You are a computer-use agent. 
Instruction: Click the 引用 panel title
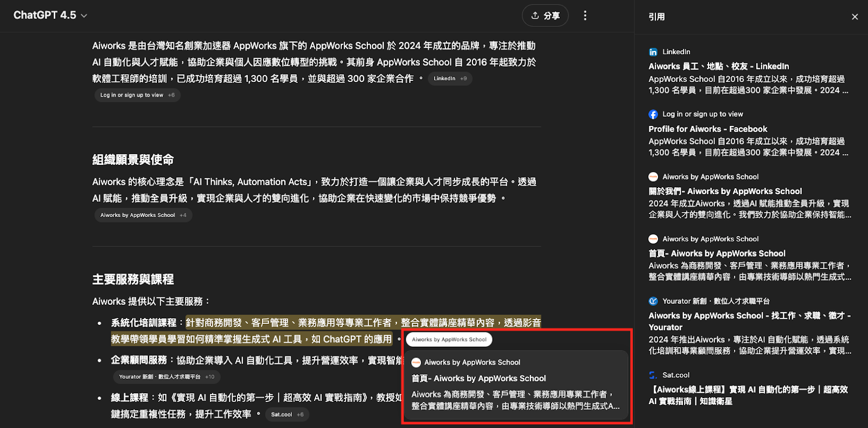[656, 17]
